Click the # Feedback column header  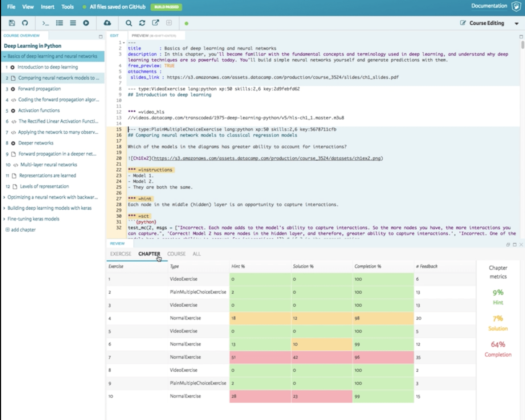pyautogui.click(x=427, y=266)
